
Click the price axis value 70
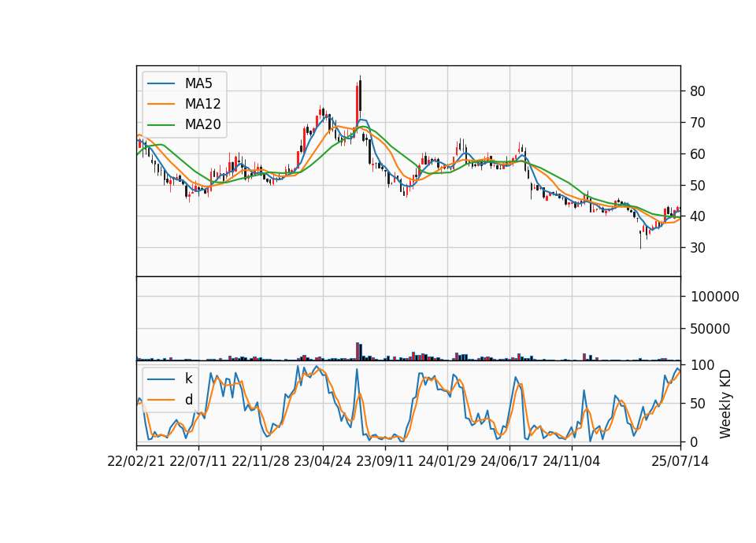697,123
